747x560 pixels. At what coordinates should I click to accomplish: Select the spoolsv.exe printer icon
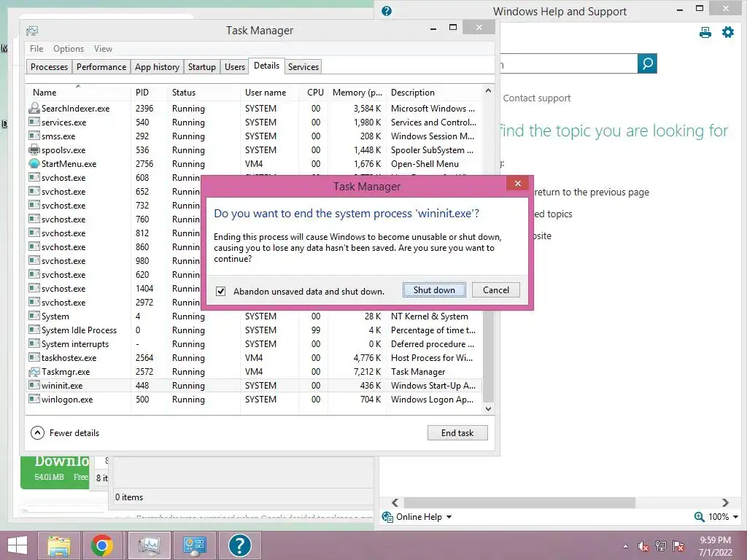point(34,150)
